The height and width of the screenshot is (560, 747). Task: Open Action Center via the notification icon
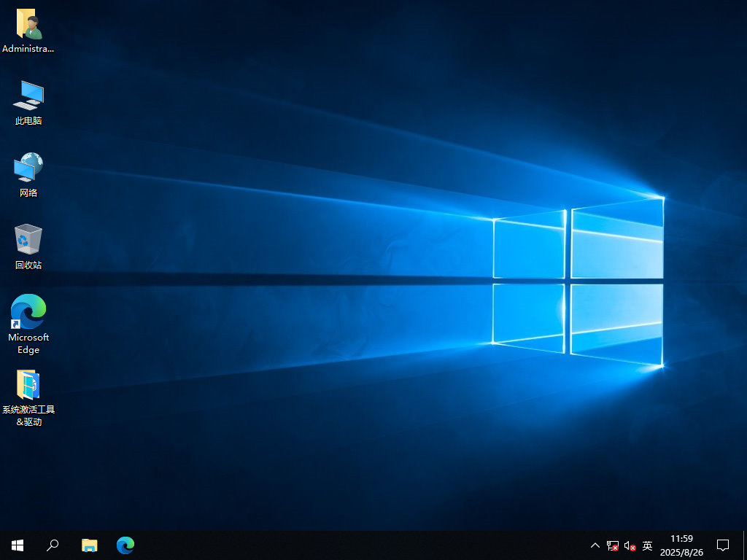[722, 545]
